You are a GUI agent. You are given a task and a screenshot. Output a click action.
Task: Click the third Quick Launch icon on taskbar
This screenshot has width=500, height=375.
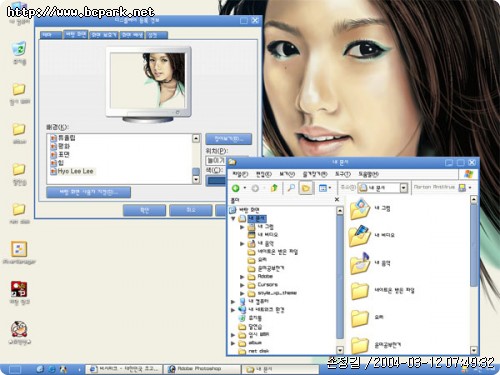pyautogui.click(x=64, y=369)
